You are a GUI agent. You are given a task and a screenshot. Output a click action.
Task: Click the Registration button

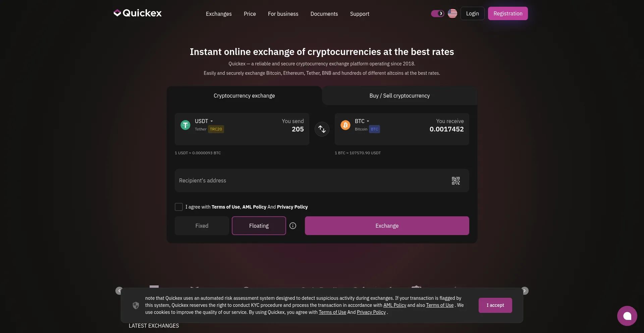click(x=507, y=13)
